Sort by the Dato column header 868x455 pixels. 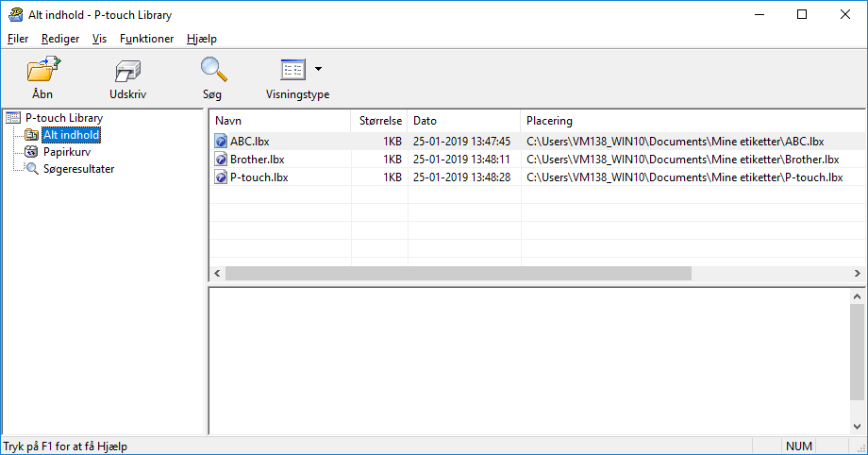464,121
